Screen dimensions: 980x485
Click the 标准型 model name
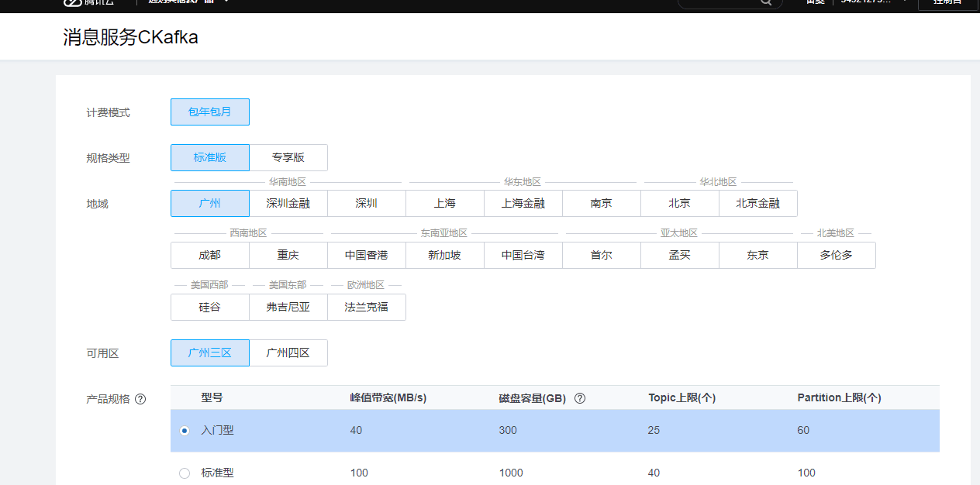(x=218, y=473)
